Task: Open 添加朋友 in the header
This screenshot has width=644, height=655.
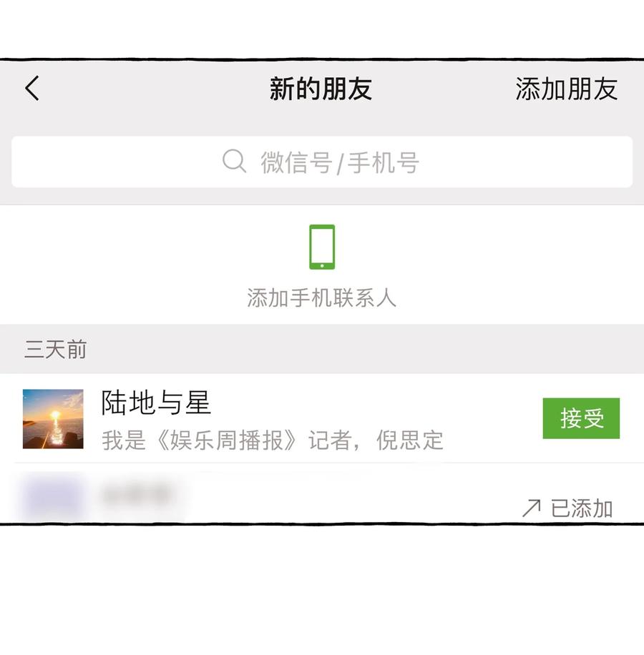Action: coord(566,89)
